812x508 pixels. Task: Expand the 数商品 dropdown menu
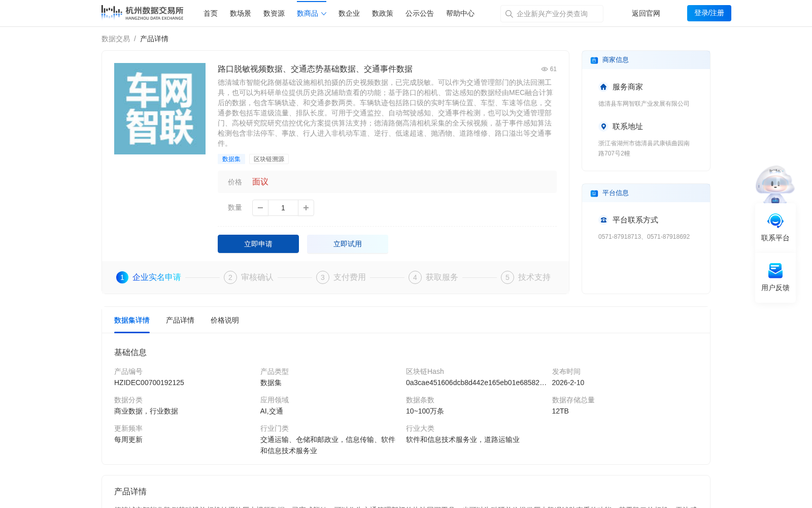tap(312, 13)
